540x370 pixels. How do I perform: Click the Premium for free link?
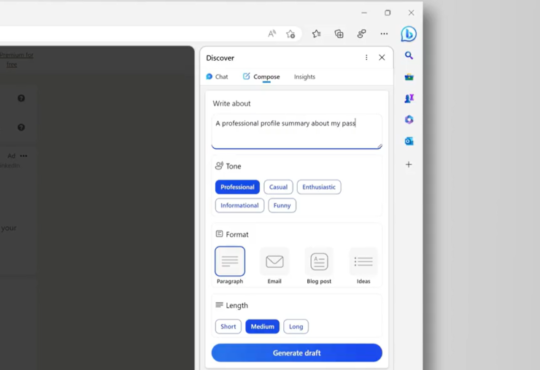pyautogui.click(x=17, y=60)
